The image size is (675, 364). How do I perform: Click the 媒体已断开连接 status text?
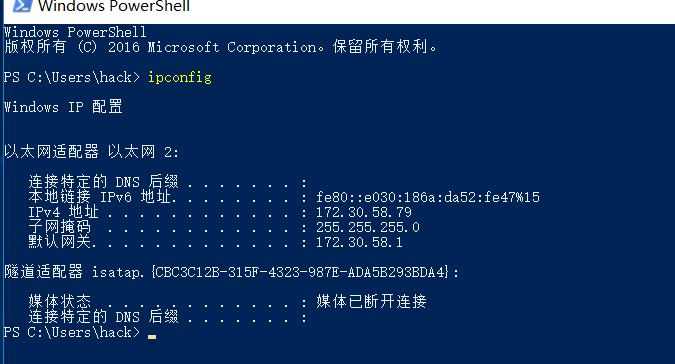tap(371, 301)
